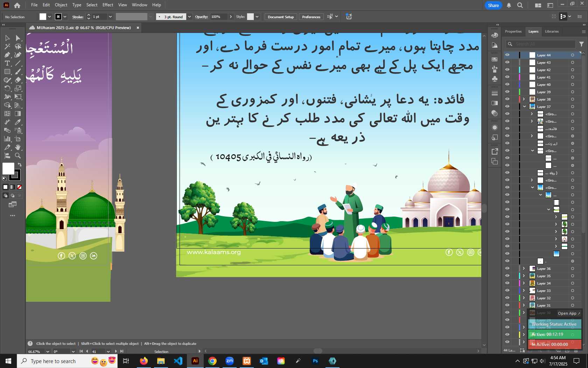Select the Pen tool
This screenshot has width=588, height=368.
pyautogui.click(x=7, y=55)
